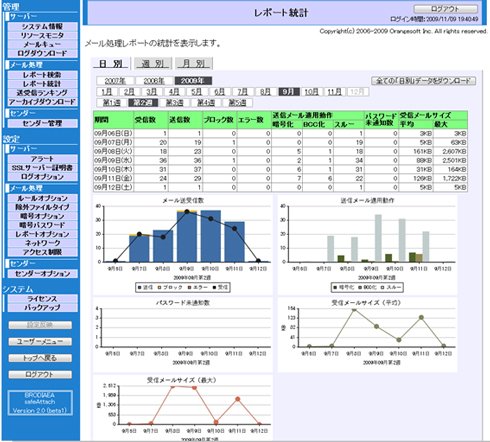
Task: Download all 日別 data
Action: click(423, 81)
